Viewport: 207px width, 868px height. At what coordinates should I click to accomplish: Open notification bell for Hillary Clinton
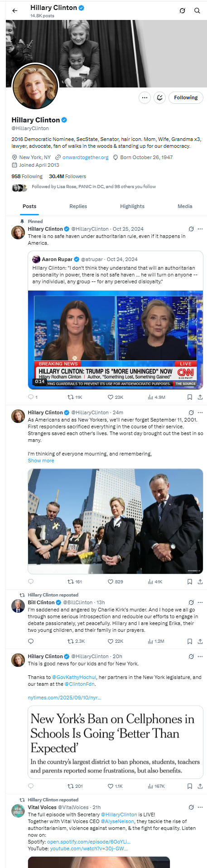click(159, 97)
